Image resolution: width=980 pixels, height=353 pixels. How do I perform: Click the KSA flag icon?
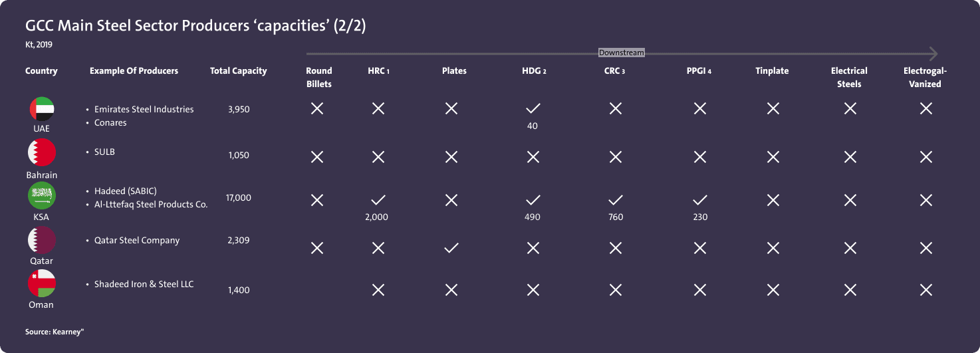(x=41, y=196)
